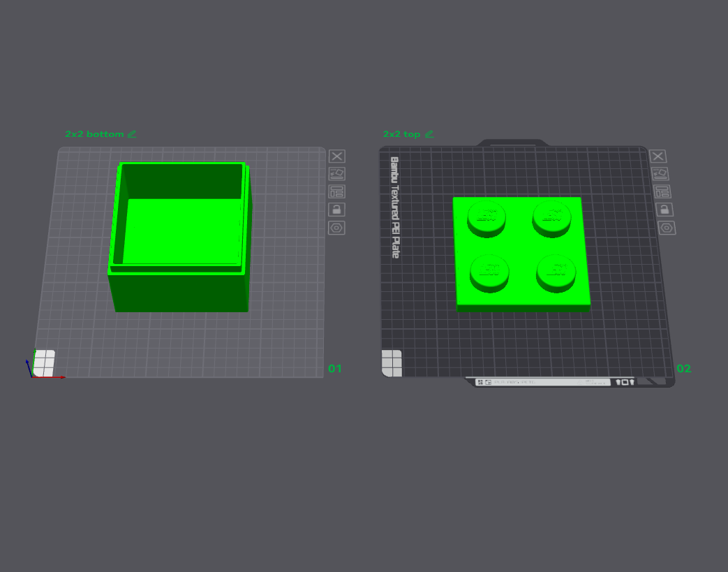Viewport: 728px width, 572px height.
Task: Edit the '2x2 bottom' plate name pencil icon
Action: (132, 134)
